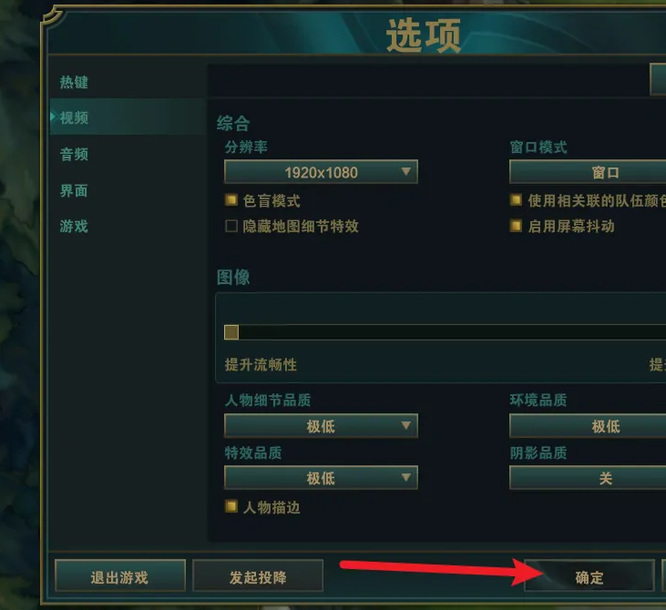Uncheck the 人物描边 character outline checkbox
Image resolution: width=666 pixels, height=610 pixels.
231,507
